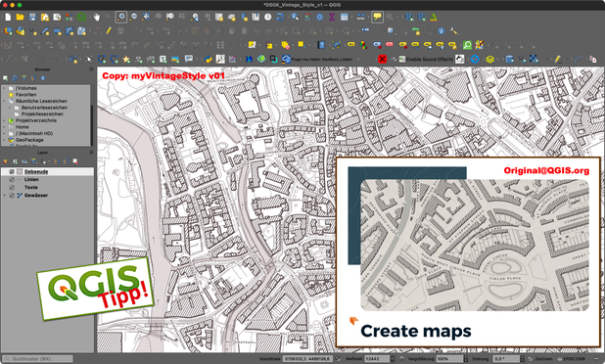
Task: Select the Texte layer name
Action: pyautogui.click(x=31, y=188)
